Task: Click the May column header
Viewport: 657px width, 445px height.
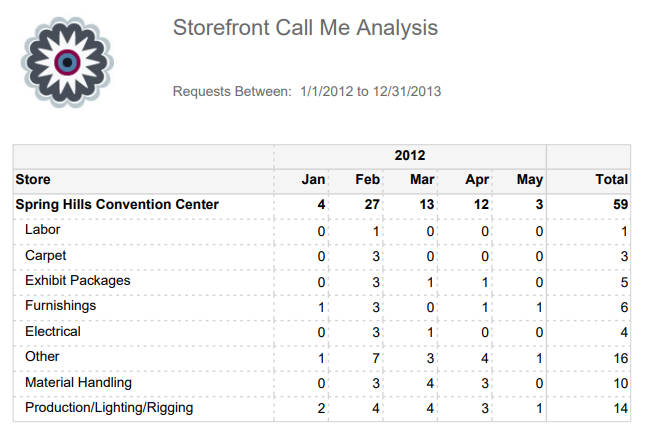Action: tap(529, 180)
